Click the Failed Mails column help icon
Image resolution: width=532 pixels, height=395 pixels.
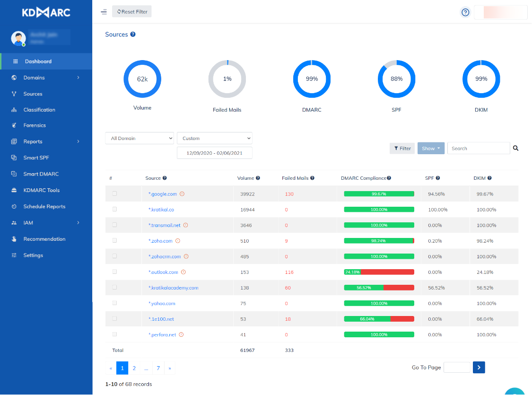coord(312,178)
